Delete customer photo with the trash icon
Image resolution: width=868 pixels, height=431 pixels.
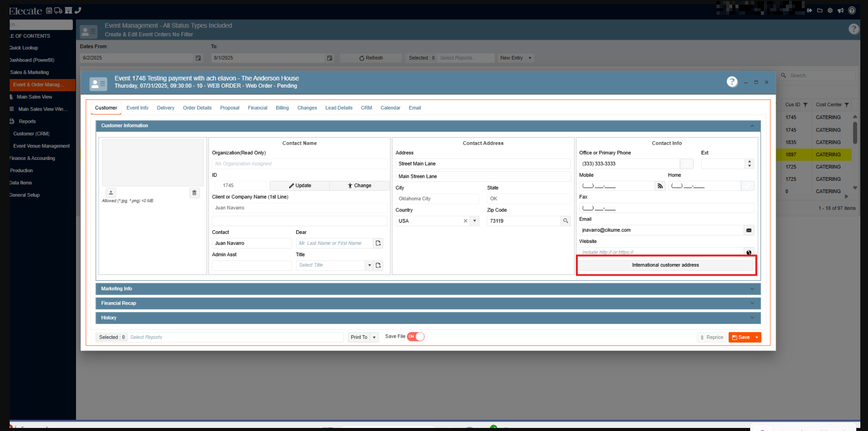[x=194, y=193]
